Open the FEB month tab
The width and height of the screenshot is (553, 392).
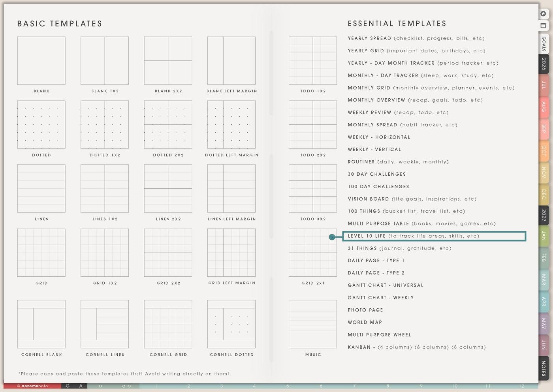point(544,258)
